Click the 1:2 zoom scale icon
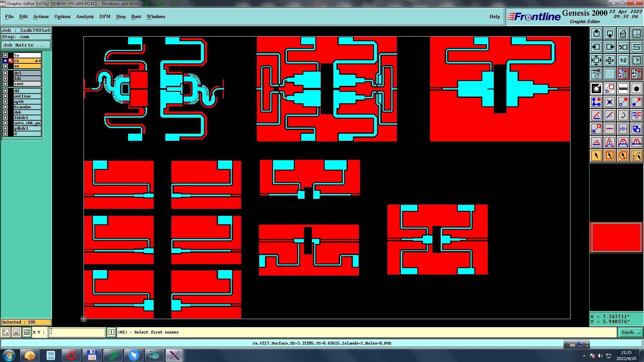The image size is (644, 362). pos(623,60)
